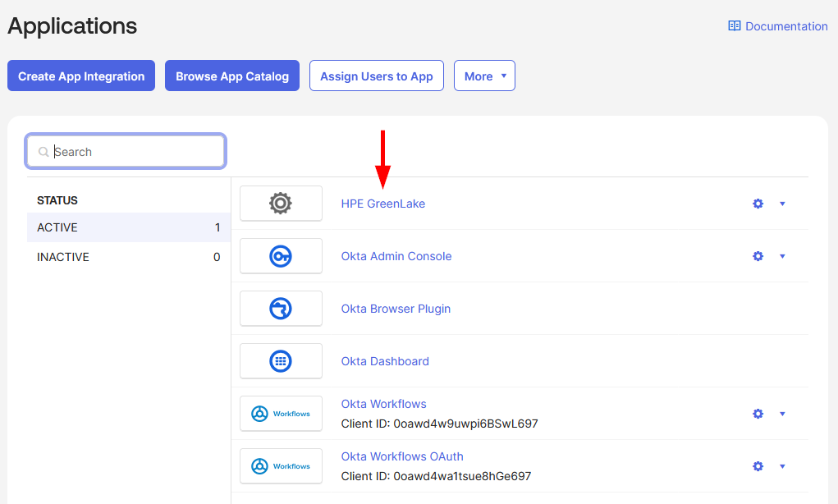838x504 pixels.
Task: Expand dropdown arrow for Okta Workflows row
Action: [782, 414]
